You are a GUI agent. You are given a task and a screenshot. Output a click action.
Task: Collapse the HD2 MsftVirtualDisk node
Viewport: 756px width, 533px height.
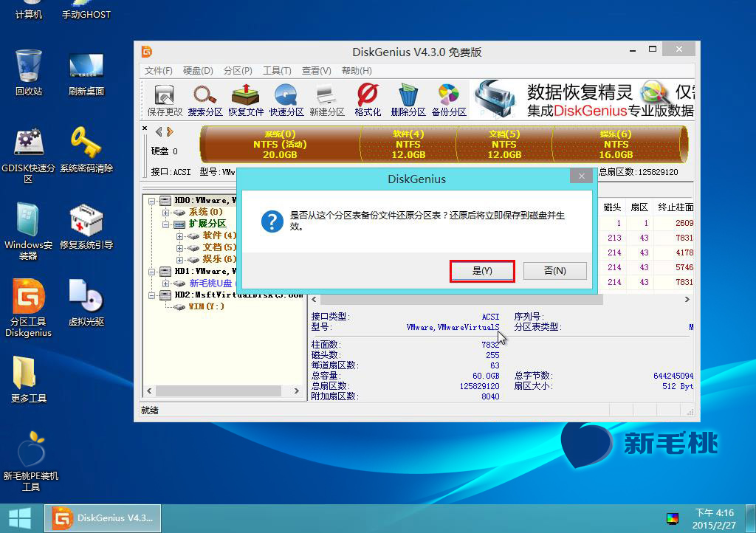151,295
